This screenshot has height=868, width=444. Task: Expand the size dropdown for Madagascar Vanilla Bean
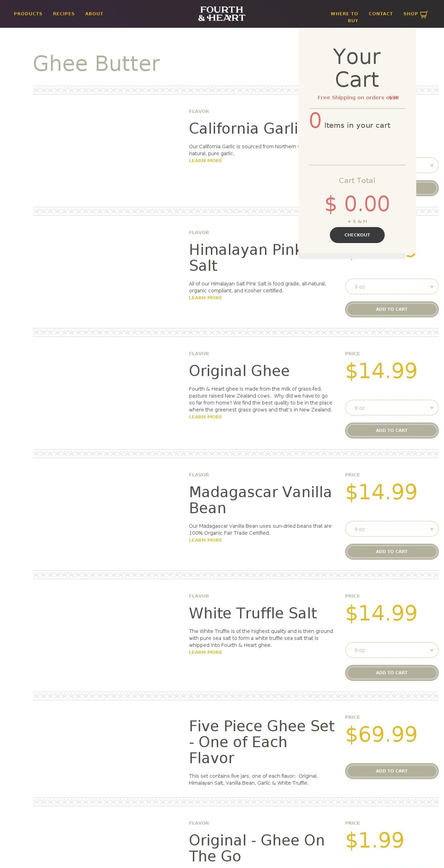(x=391, y=529)
